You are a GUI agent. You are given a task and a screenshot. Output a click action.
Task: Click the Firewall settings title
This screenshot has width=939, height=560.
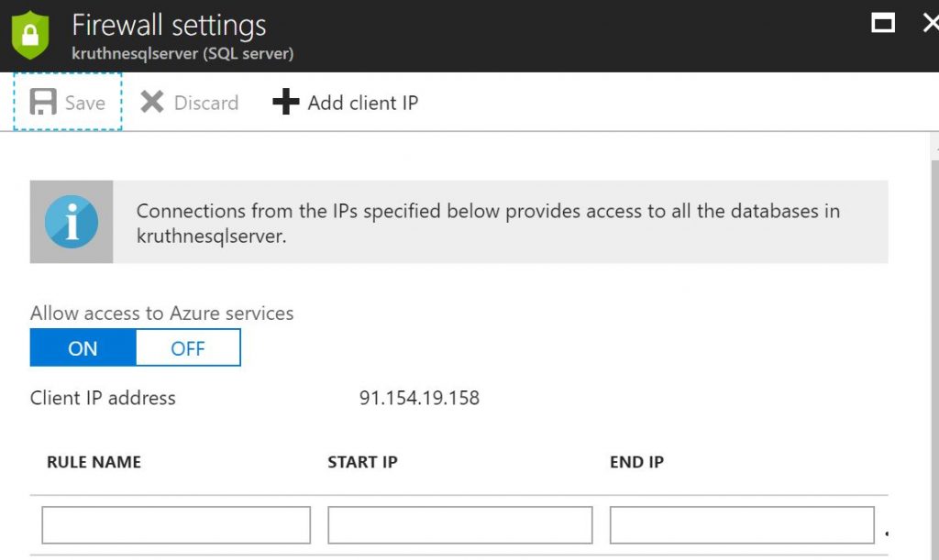click(x=168, y=25)
